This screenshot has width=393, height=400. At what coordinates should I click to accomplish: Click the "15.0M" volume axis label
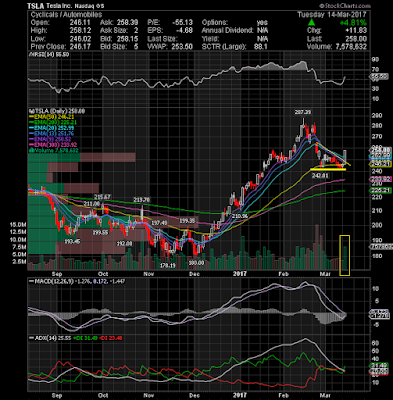pyautogui.click(x=18, y=225)
